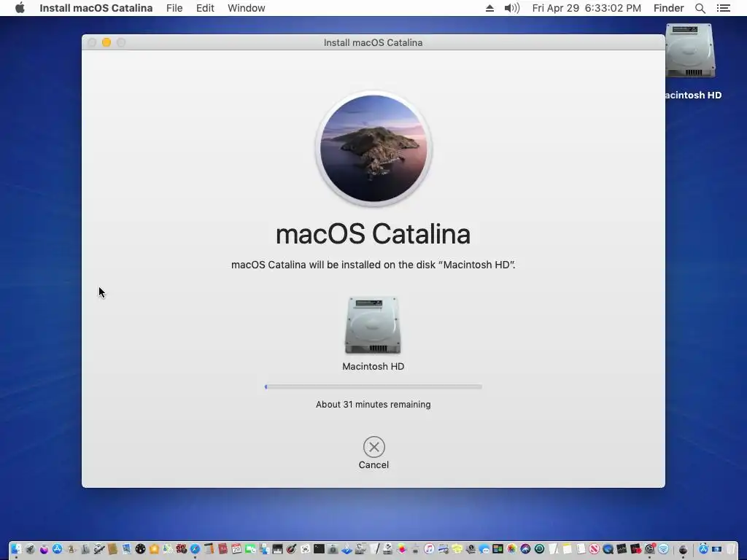The height and width of the screenshot is (560, 747).
Task: Open Safari compass in the Dock
Action: 195,549
